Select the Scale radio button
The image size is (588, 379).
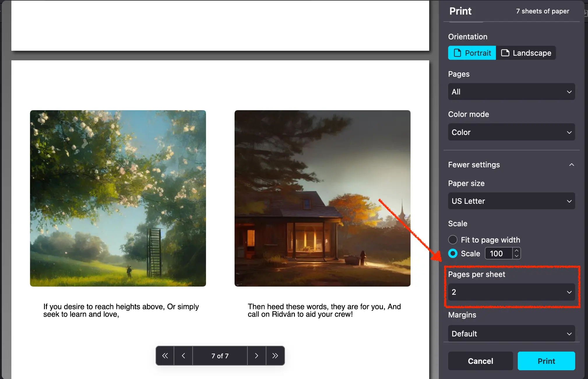[453, 253]
